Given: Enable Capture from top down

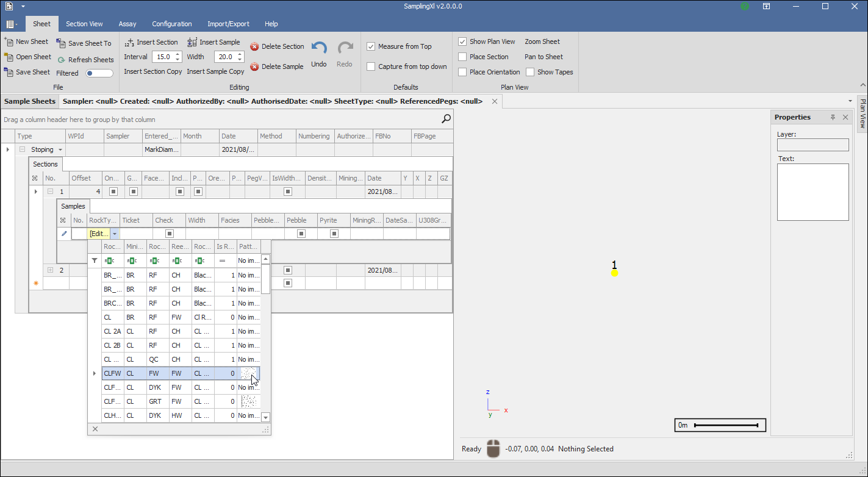Looking at the screenshot, I should (371, 66).
